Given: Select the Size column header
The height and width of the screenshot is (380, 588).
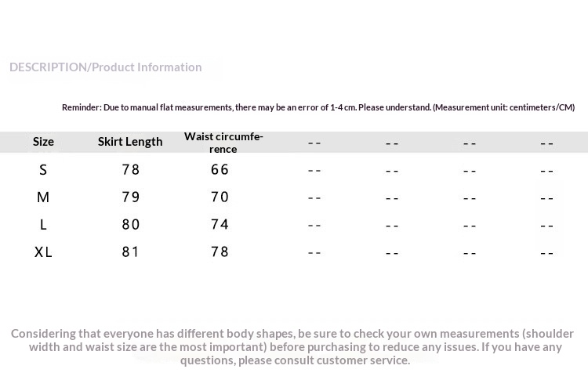Looking at the screenshot, I should tap(43, 142).
